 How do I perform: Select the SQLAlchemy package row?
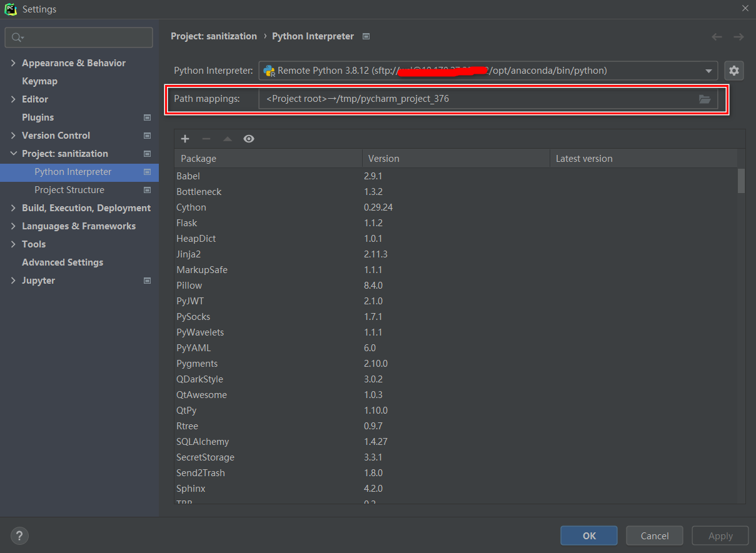point(456,442)
